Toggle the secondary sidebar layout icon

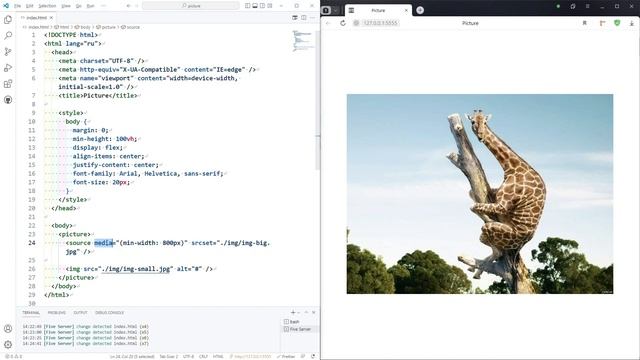coord(262,6)
